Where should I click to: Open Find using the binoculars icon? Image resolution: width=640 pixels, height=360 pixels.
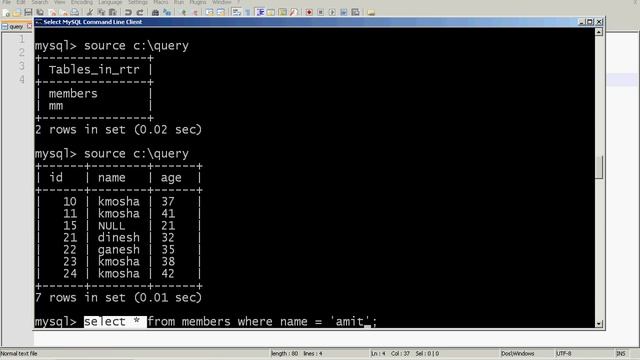(155, 12)
